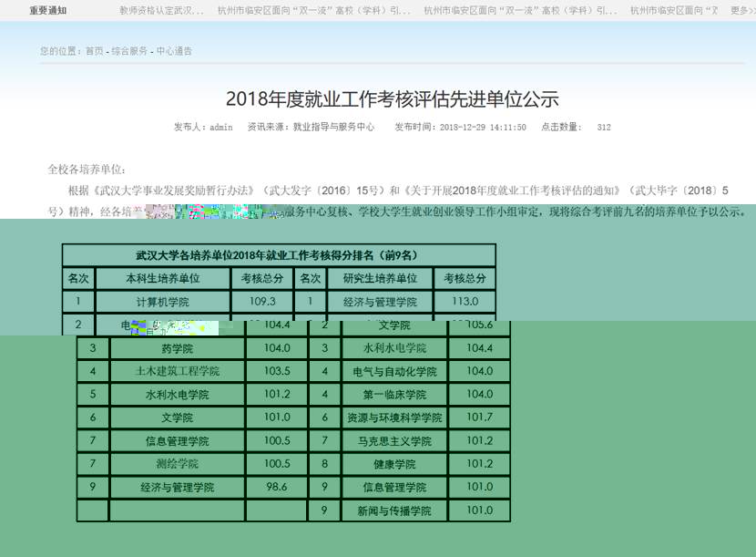Click the undergraduate 文学院 cell scoring 101.0
Screen dimensions: 756x557
(x=178, y=418)
